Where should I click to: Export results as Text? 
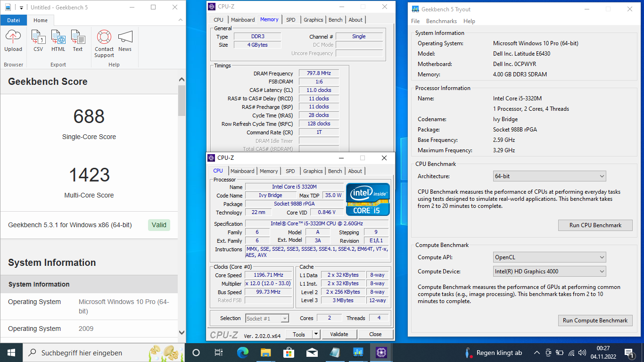[x=78, y=41]
